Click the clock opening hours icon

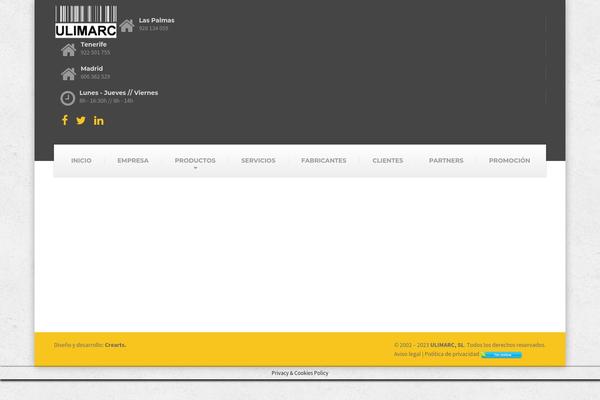pyautogui.click(x=68, y=98)
